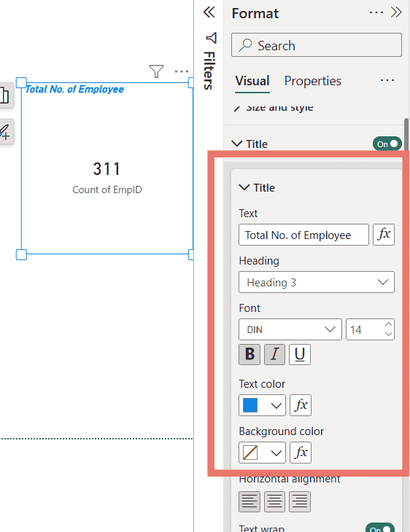Increase the font size with the up arrow
Viewport: 410px width, 532px height.
click(x=388, y=325)
